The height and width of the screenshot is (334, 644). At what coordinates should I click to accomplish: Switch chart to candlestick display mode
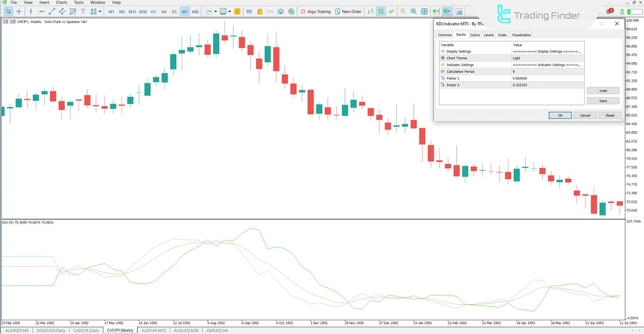pos(381,11)
